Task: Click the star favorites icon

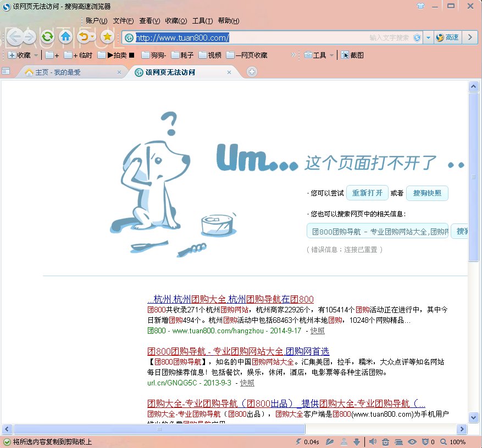Action: click(x=107, y=37)
